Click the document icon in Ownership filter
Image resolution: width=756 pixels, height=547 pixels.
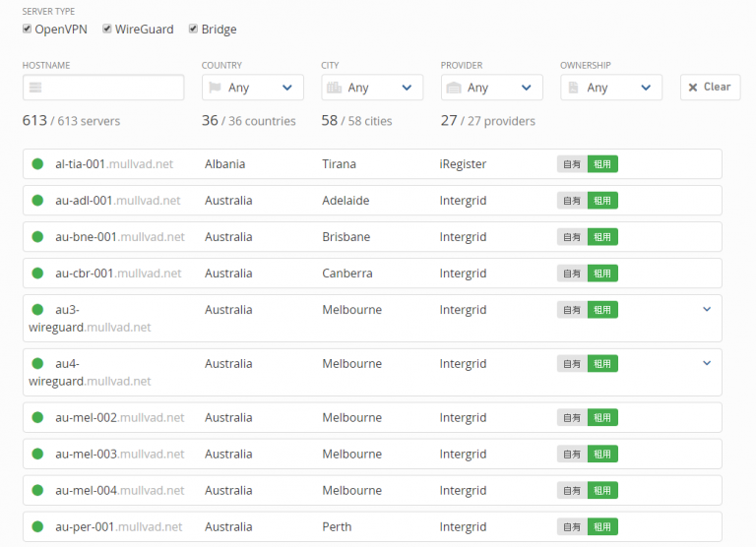tap(574, 88)
